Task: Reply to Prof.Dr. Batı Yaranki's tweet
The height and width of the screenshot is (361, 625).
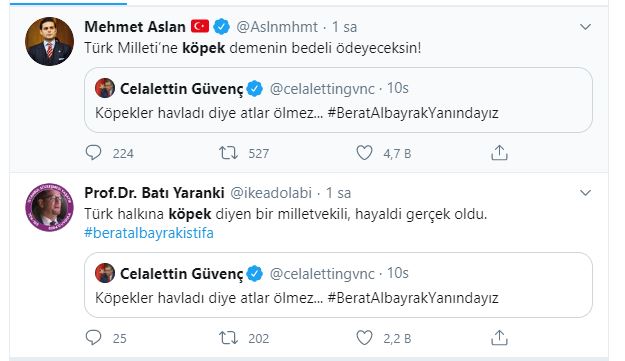Action: [x=94, y=337]
